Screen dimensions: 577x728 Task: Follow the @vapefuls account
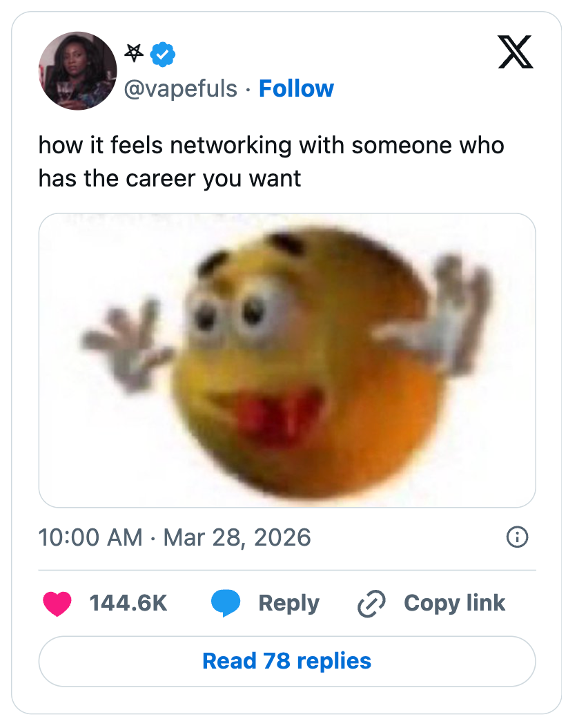[296, 88]
